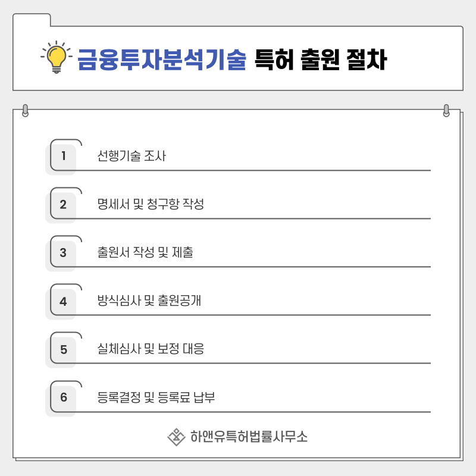Open the 하앤유특허법률사무소 footer text

pyautogui.click(x=249, y=437)
